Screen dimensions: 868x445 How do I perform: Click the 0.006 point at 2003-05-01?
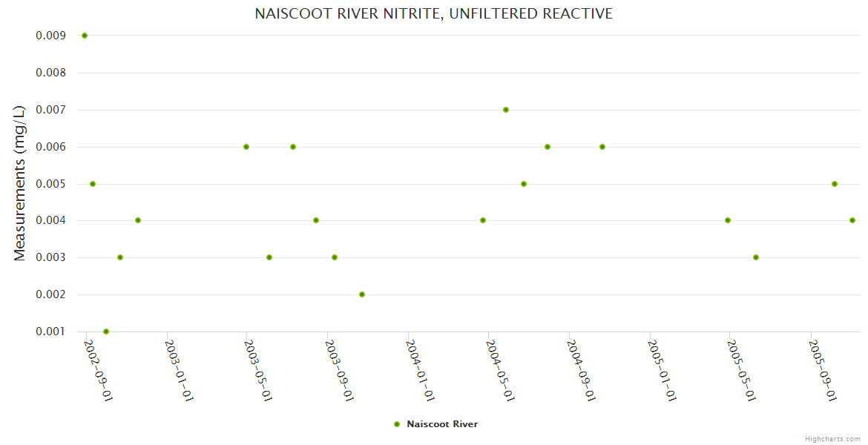coord(246,147)
